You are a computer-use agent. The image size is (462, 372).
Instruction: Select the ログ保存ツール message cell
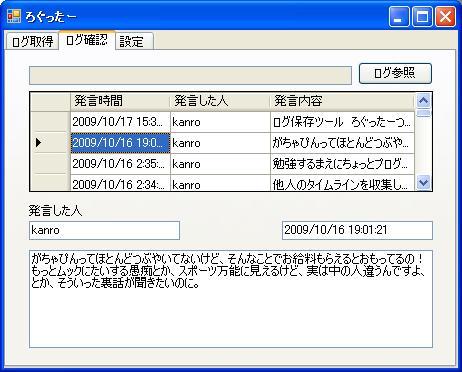(x=342, y=122)
